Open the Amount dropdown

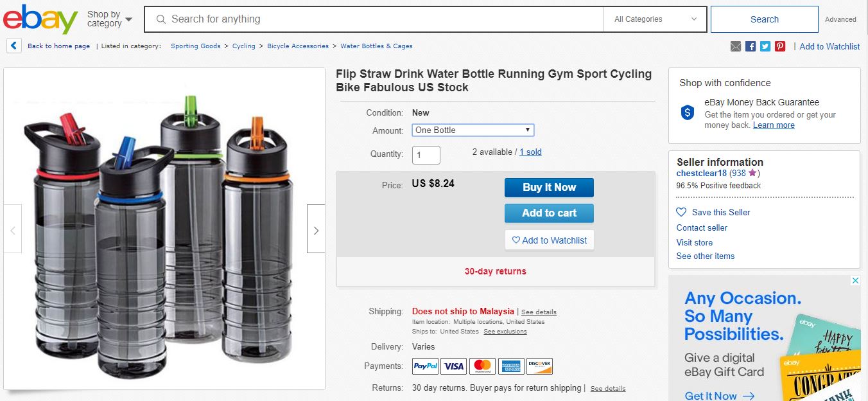[x=473, y=130]
